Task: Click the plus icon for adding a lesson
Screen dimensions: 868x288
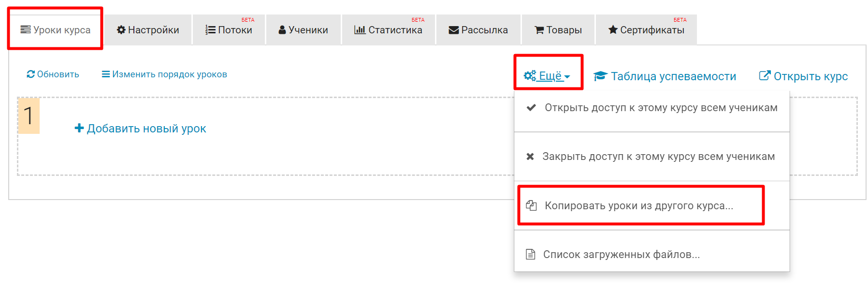Action: pyautogui.click(x=79, y=128)
